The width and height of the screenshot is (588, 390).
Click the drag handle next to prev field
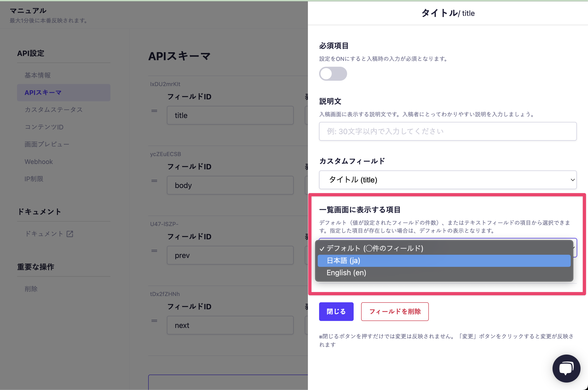point(154,251)
